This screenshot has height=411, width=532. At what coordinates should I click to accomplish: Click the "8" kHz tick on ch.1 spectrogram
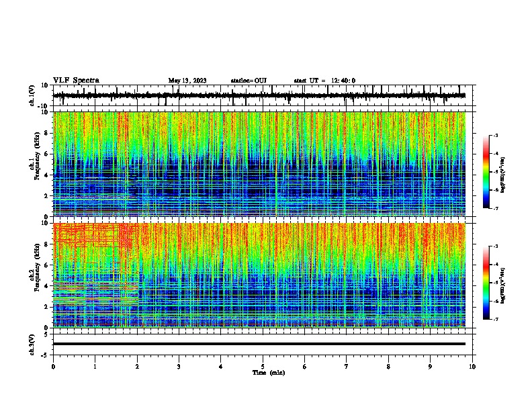(46, 133)
